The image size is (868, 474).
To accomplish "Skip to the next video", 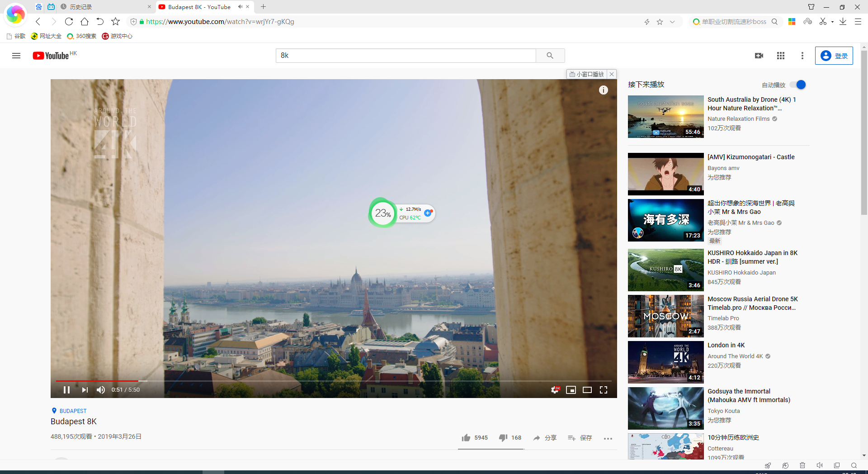I will (x=85, y=390).
